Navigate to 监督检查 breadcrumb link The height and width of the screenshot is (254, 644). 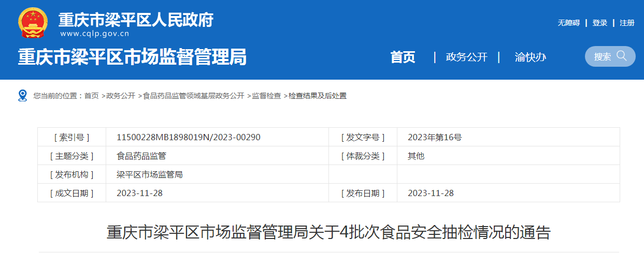(266, 96)
